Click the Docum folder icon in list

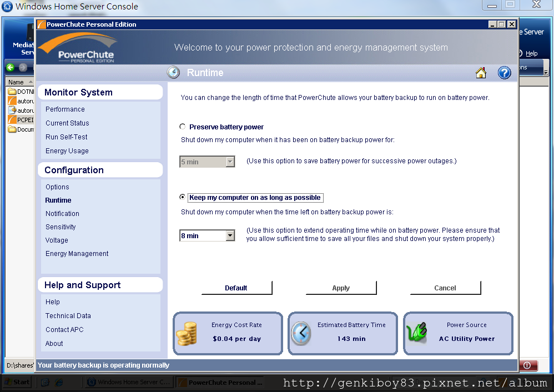[12, 129]
